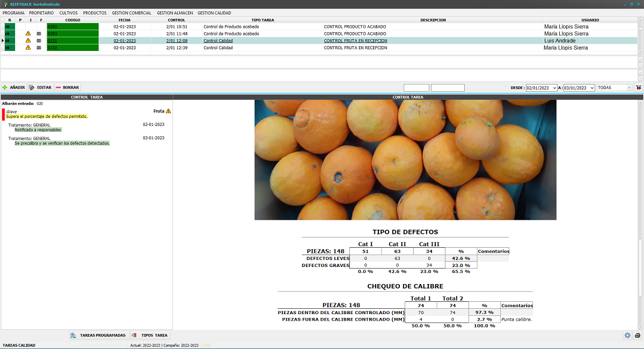
Task: Open the settings gear icon at bottom right
Action: click(x=627, y=335)
